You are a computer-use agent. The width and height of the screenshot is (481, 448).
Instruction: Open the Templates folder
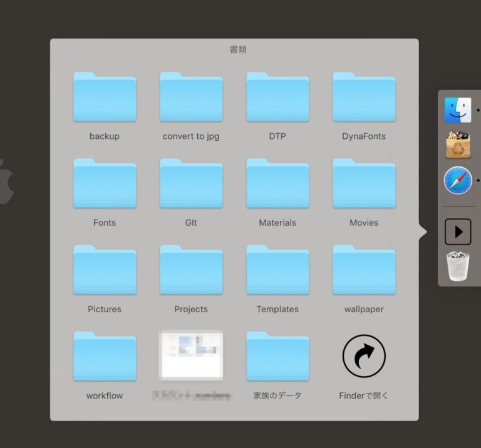tap(277, 270)
